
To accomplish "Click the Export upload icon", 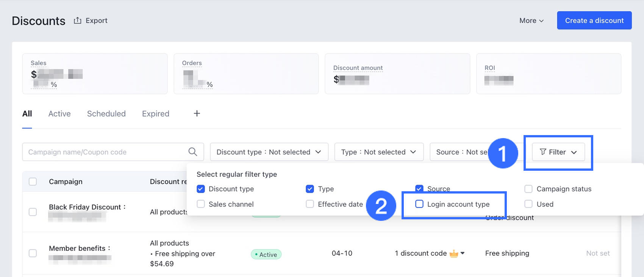I will tap(78, 20).
